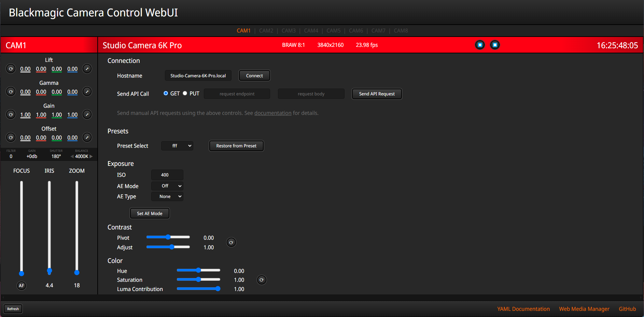
Task: Click the Gain row's arrow icon
Action: 87,115
